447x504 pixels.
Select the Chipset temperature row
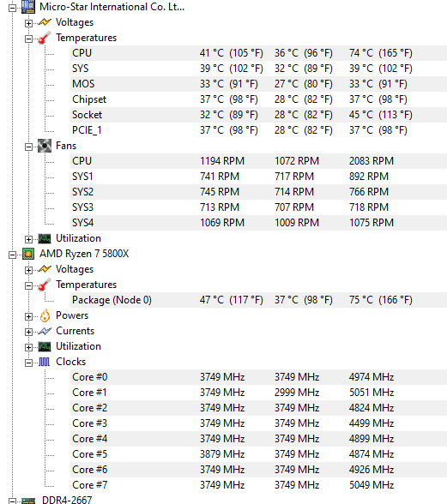258,99
